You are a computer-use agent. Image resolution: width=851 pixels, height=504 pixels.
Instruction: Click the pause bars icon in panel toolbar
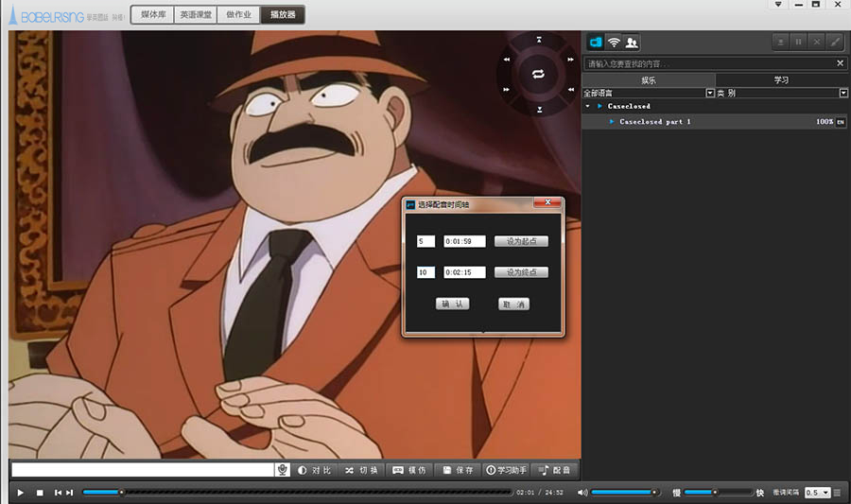point(798,42)
